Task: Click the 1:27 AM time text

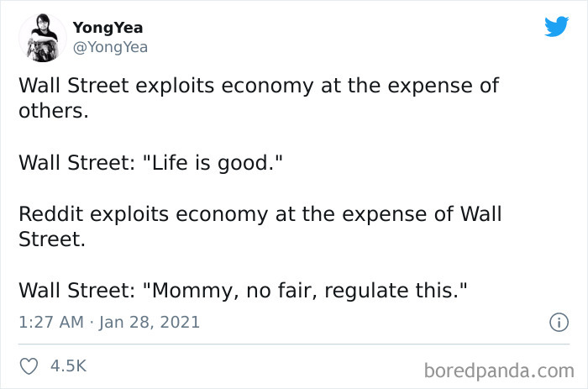Action: [x=50, y=322]
